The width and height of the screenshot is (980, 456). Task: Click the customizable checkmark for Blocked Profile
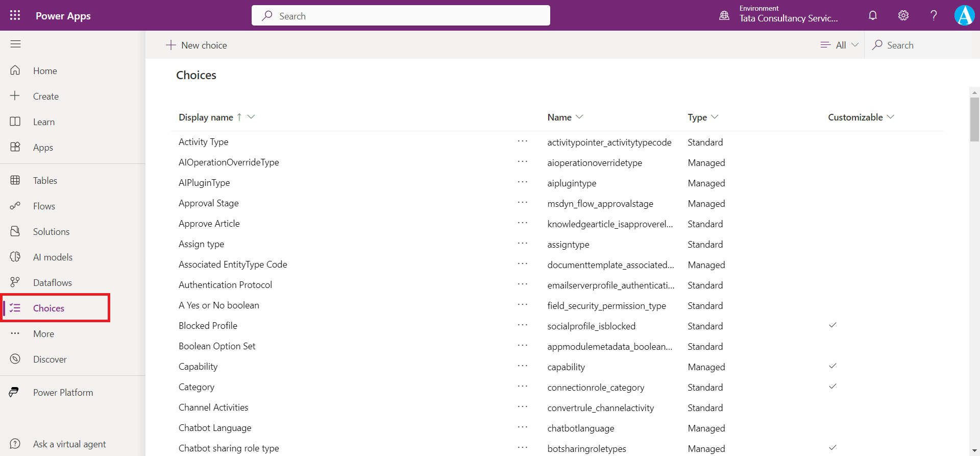(832, 325)
